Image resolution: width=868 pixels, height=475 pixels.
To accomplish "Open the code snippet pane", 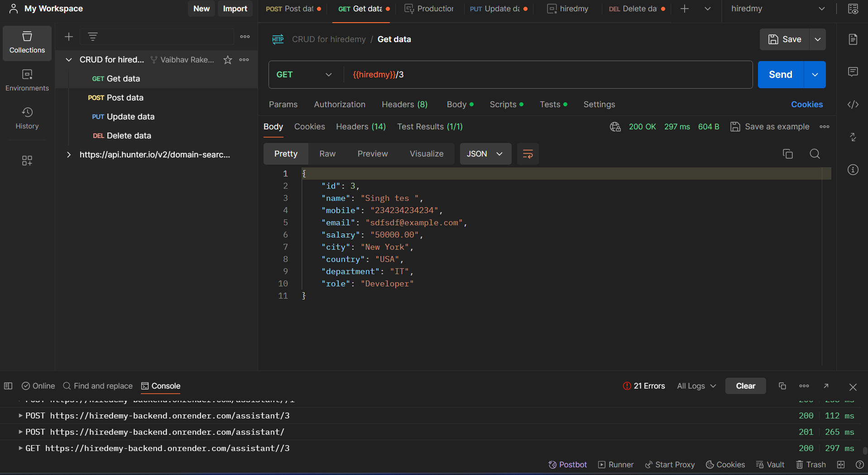I will tap(853, 104).
